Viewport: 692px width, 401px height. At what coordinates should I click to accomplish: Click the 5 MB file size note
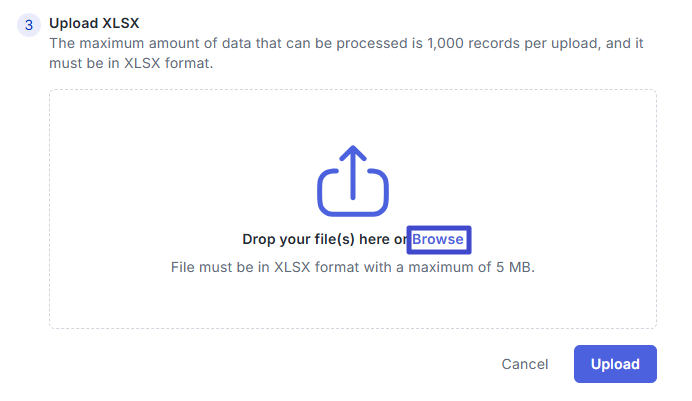tap(353, 268)
